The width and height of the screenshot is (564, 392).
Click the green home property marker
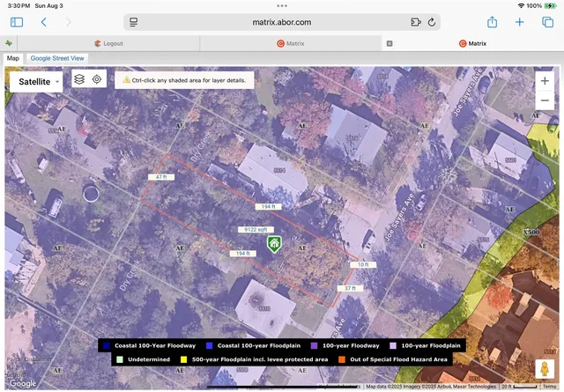coord(274,243)
